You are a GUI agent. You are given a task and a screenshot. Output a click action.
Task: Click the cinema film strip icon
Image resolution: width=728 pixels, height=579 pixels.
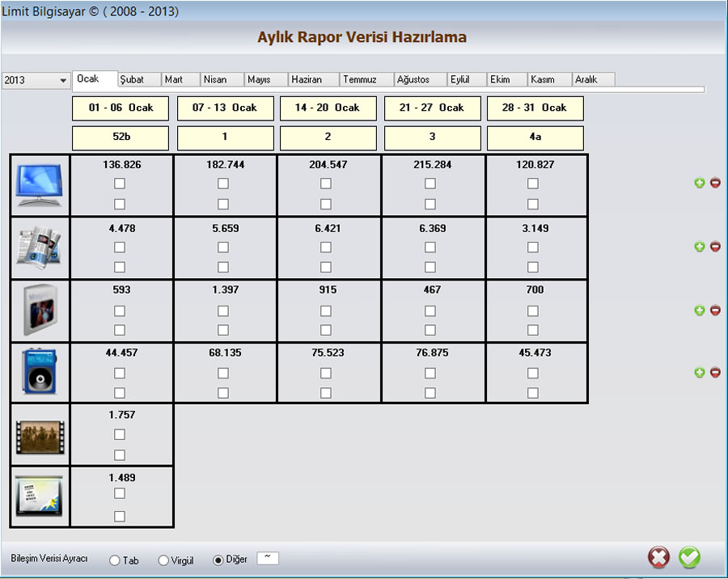click(x=40, y=436)
